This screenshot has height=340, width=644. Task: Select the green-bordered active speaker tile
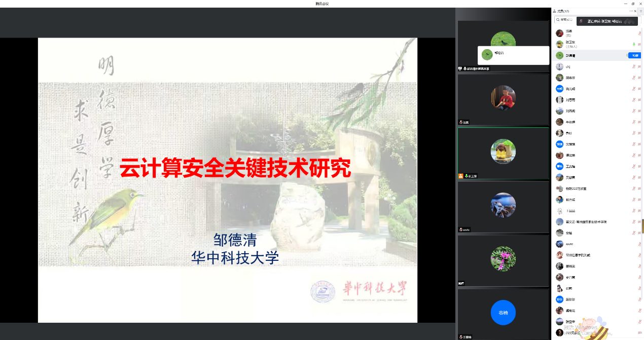pos(503,153)
